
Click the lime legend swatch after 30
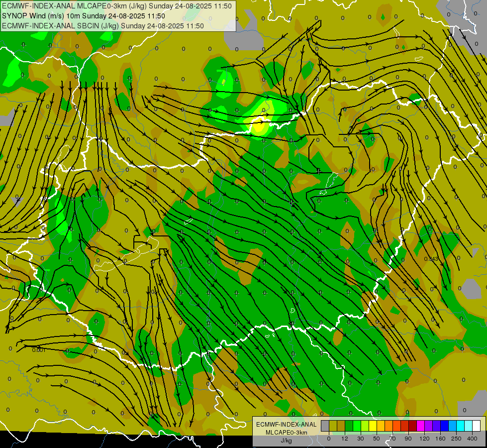[x=365, y=426]
